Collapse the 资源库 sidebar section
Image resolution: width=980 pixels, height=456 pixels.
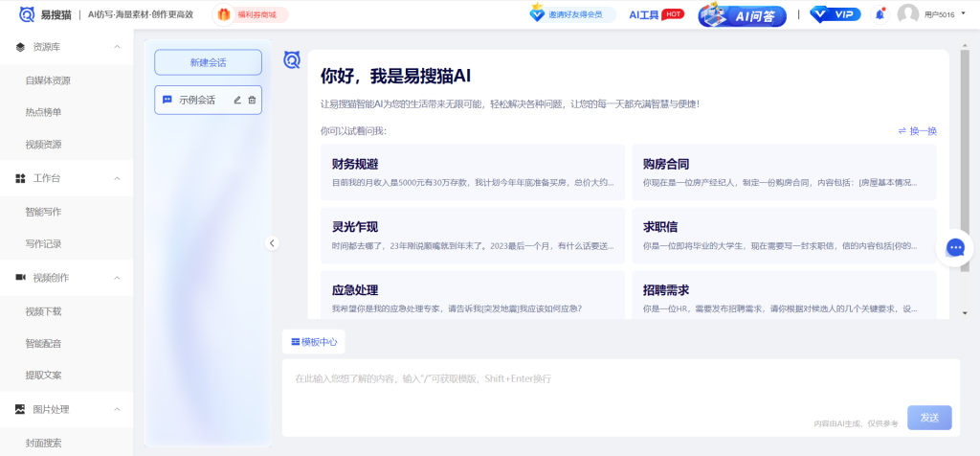117,47
